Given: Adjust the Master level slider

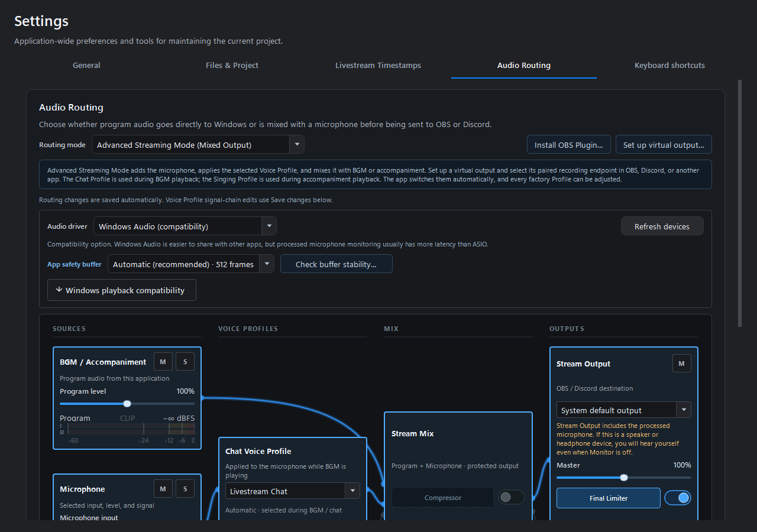Looking at the screenshot, I should 623,478.
